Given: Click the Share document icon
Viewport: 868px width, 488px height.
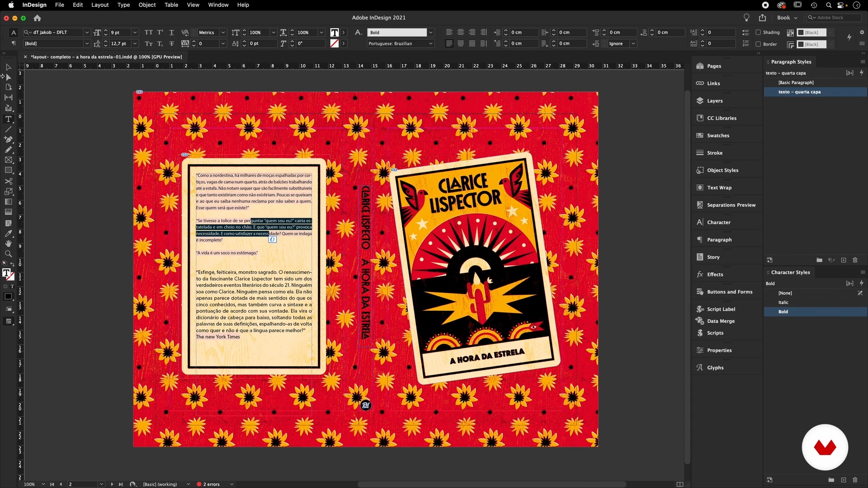Looking at the screenshot, I should click(x=763, y=18).
